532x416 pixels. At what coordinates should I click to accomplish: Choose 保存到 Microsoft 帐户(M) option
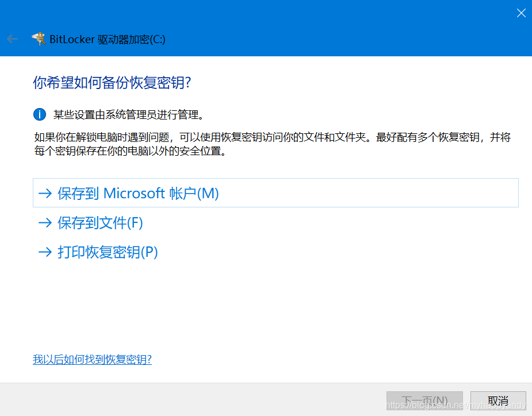[x=275, y=193]
